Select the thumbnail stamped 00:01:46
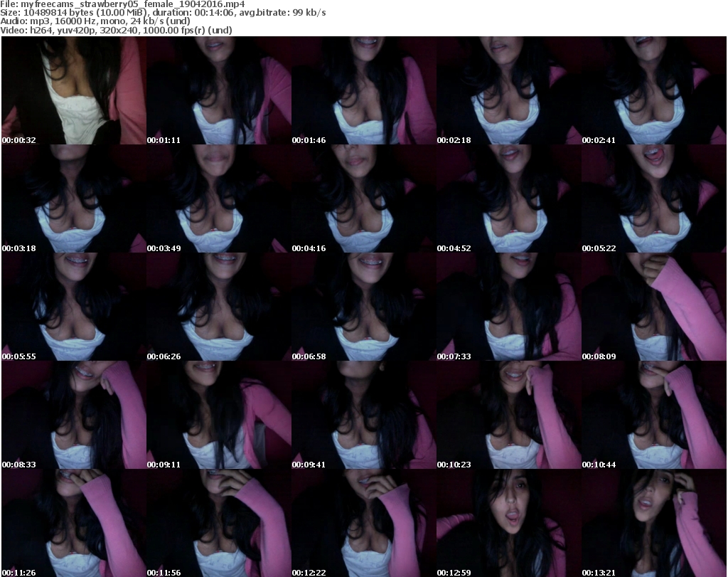This screenshot has height=577, width=728. [x=364, y=90]
